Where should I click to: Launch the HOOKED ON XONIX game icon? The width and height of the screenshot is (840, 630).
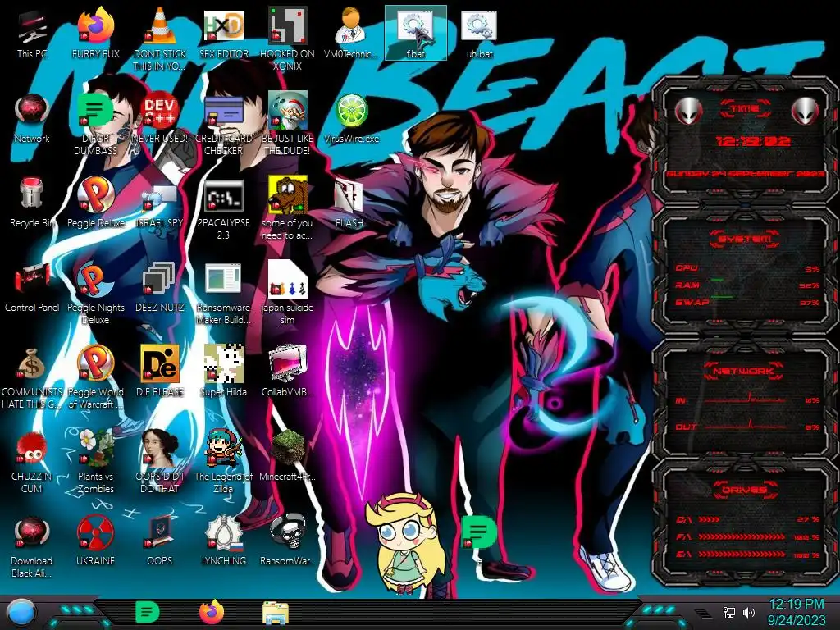click(x=287, y=39)
